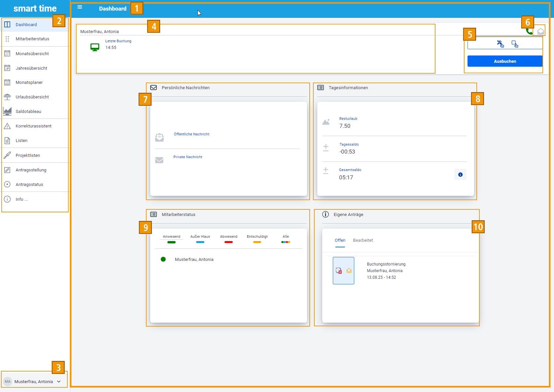Click the green phone icon
This screenshot has width=554, height=392.
[529, 31]
